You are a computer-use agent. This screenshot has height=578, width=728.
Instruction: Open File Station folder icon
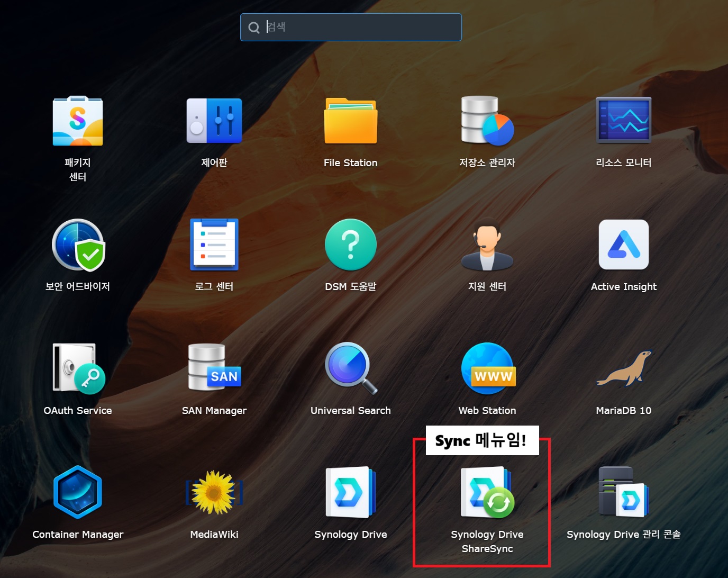(x=351, y=121)
